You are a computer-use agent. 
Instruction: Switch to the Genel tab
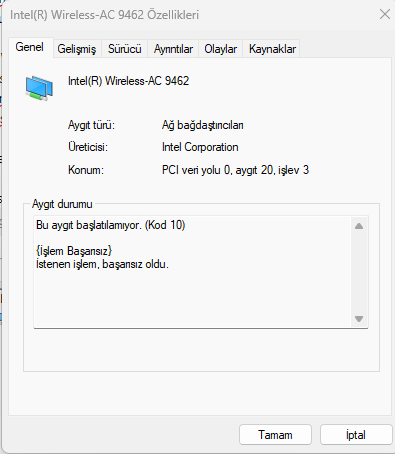click(30, 47)
